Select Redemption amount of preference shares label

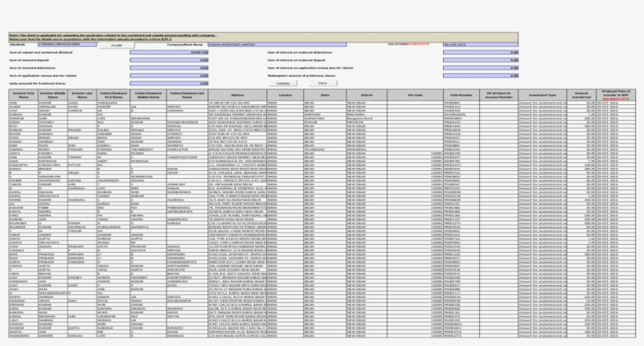(x=302, y=76)
